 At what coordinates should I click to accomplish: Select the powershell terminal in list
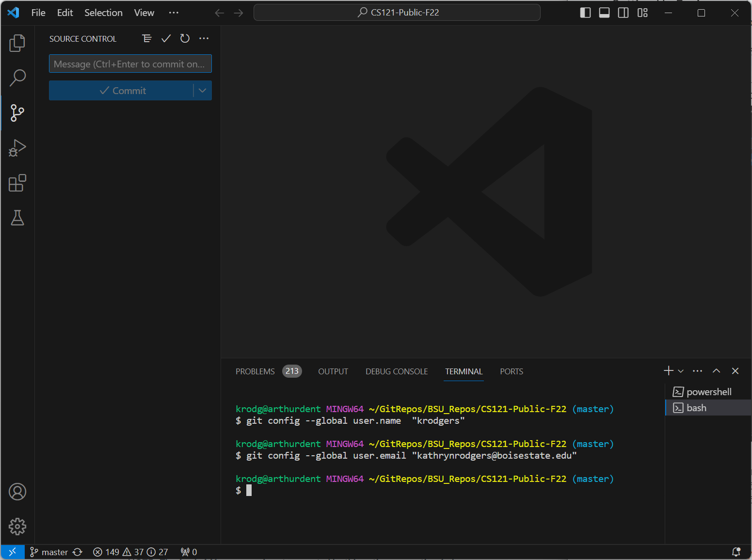click(708, 392)
